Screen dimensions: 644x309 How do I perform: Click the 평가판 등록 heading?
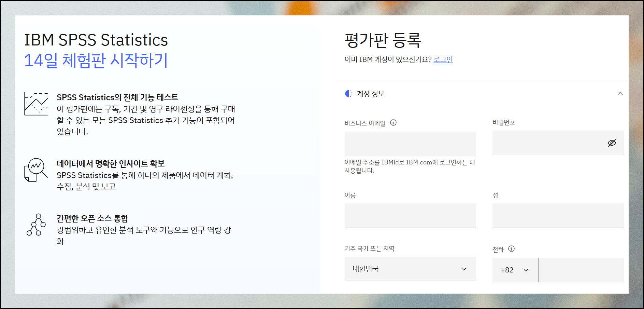(383, 40)
